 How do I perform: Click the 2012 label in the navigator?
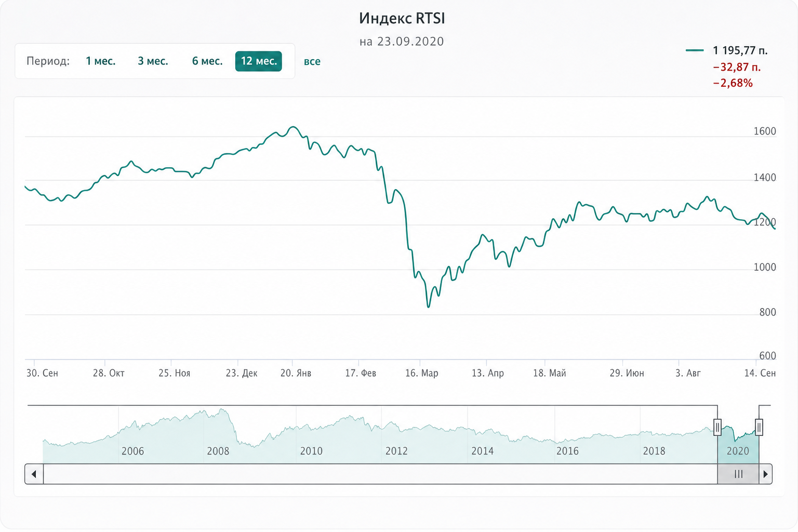pyautogui.click(x=396, y=451)
